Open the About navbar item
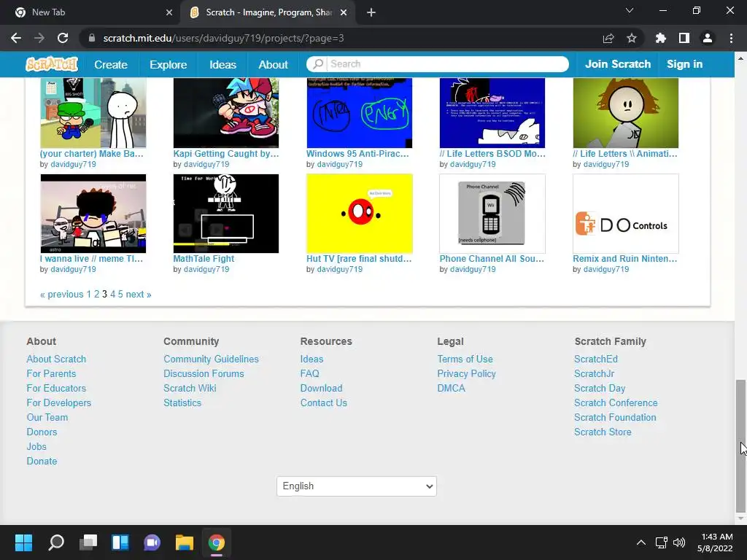Image resolution: width=747 pixels, height=560 pixels. (x=273, y=64)
